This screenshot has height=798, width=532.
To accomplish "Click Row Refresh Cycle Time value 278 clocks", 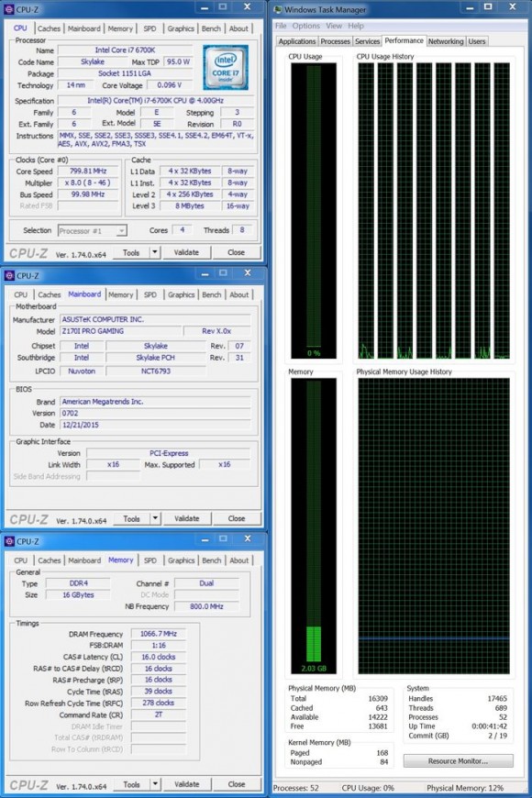I will [x=159, y=703].
